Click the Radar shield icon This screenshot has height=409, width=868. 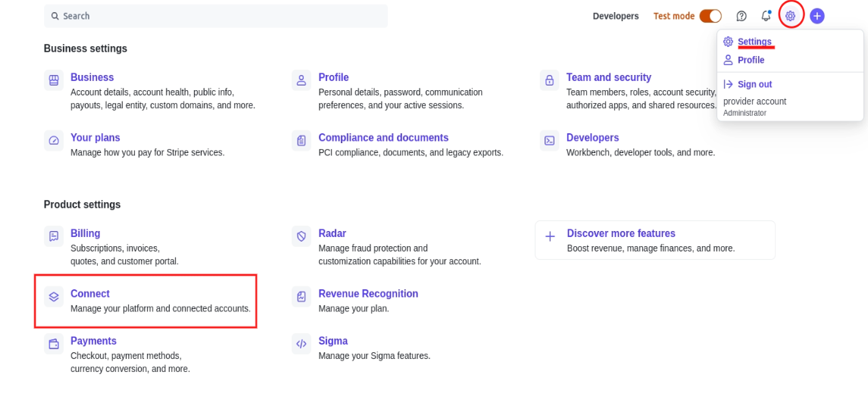tap(301, 236)
